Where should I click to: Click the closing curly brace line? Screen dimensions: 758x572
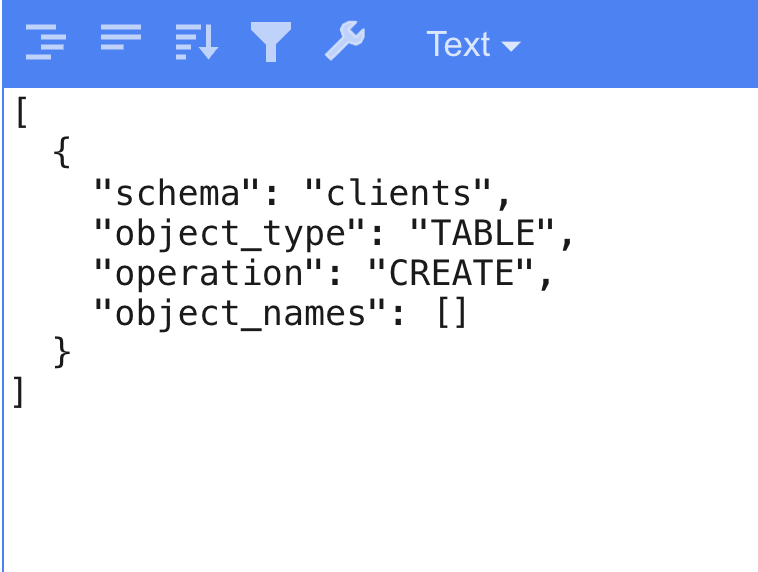pyautogui.click(x=61, y=353)
